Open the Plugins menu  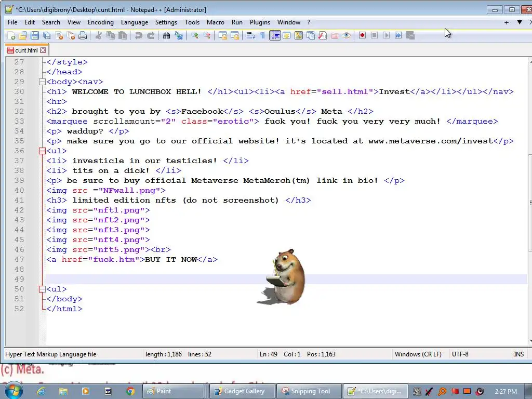pos(260,22)
